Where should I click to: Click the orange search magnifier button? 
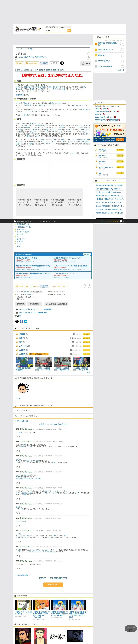click(x=69, y=31)
